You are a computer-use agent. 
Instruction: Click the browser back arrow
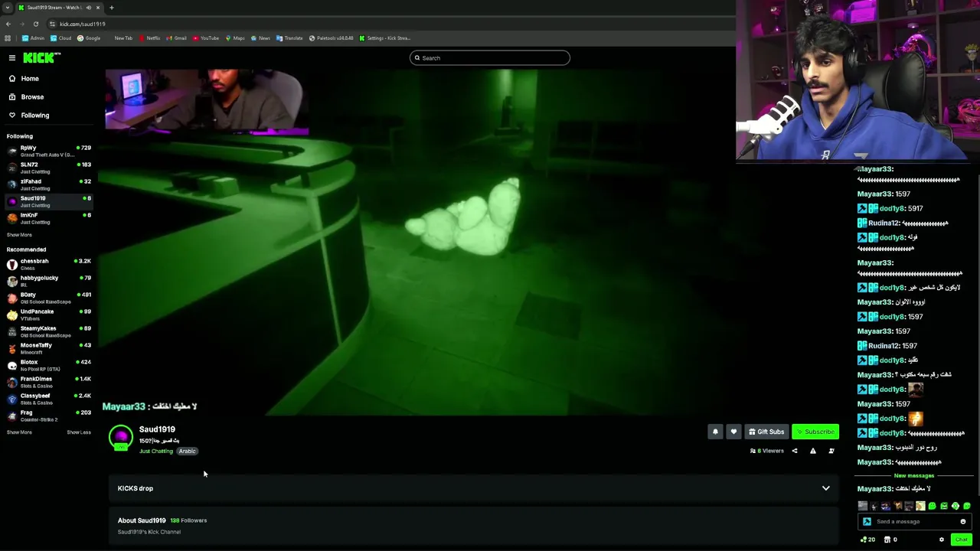[x=8, y=24]
